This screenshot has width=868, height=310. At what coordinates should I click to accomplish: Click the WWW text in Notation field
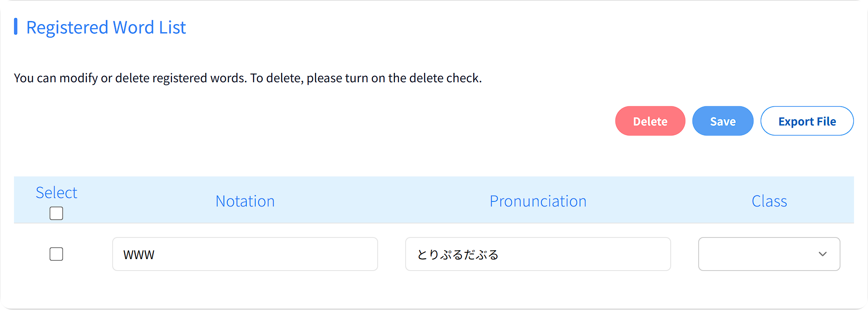click(139, 255)
